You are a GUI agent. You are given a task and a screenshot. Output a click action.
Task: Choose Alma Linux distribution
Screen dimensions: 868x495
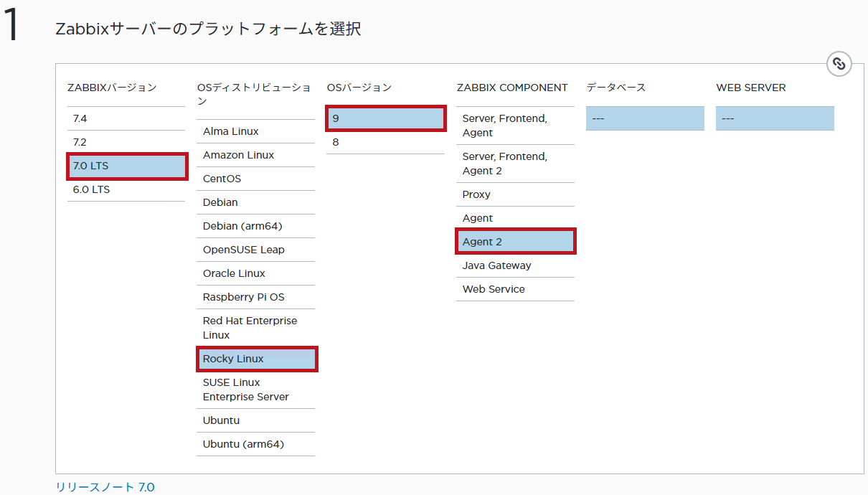click(256, 131)
